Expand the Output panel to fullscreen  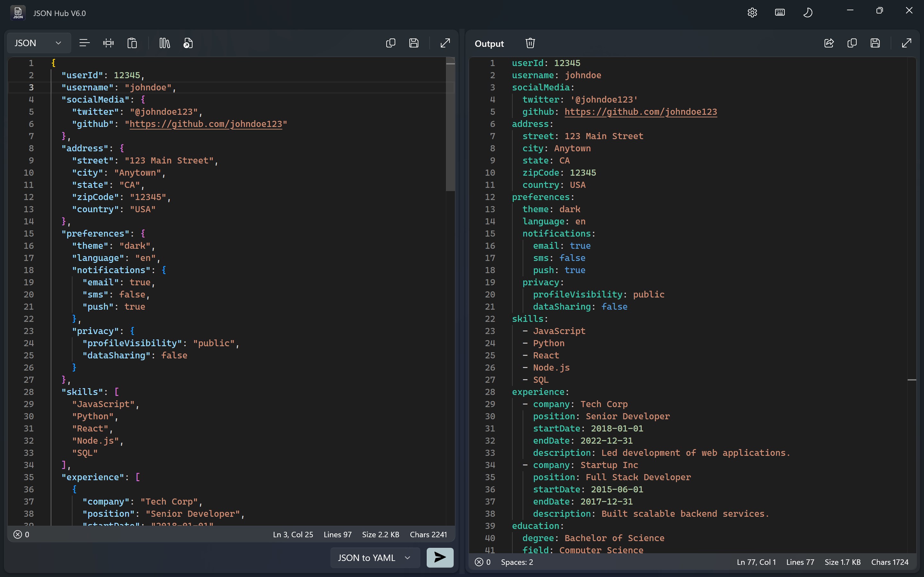click(x=906, y=43)
